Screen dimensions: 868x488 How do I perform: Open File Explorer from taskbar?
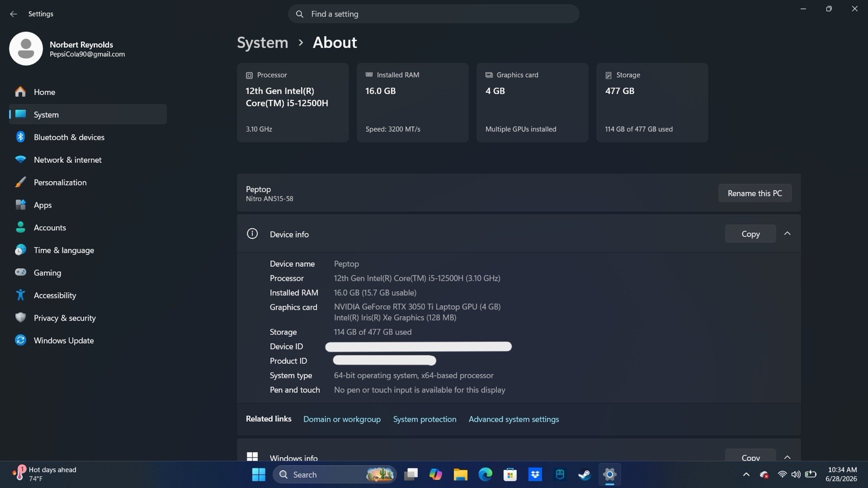point(461,474)
